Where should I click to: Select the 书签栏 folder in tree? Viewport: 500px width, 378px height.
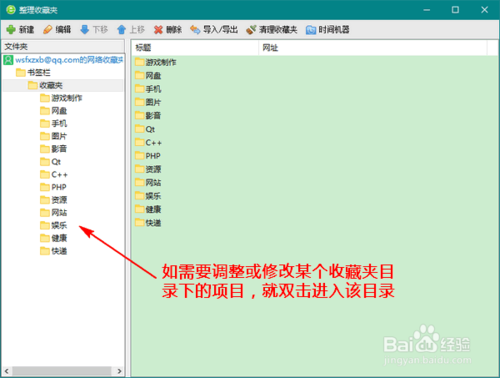[x=33, y=73]
